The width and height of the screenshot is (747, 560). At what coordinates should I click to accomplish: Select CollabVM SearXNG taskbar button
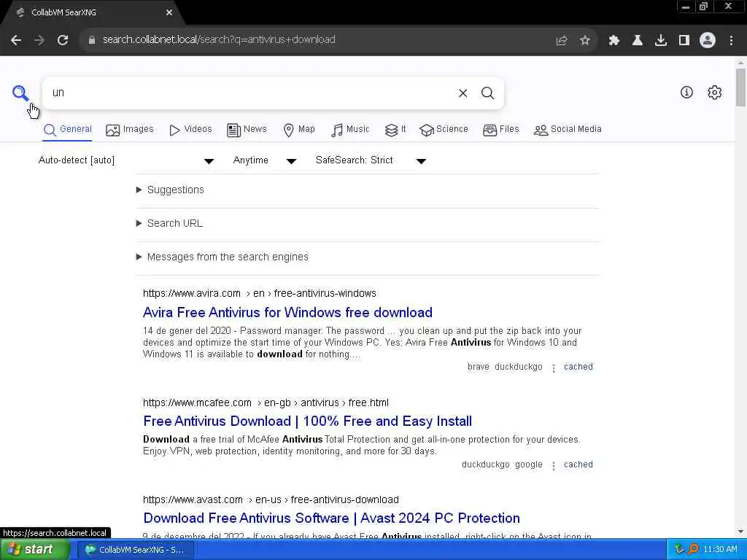tap(136, 550)
